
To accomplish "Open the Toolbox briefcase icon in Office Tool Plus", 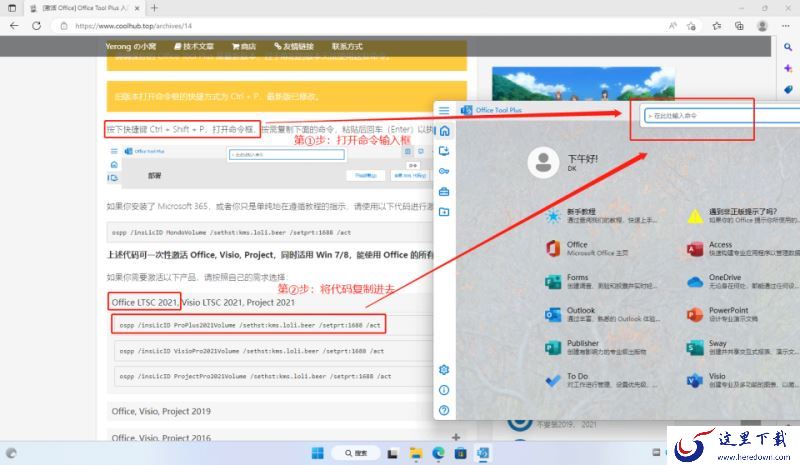I will pyautogui.click(x=444, y=191).
